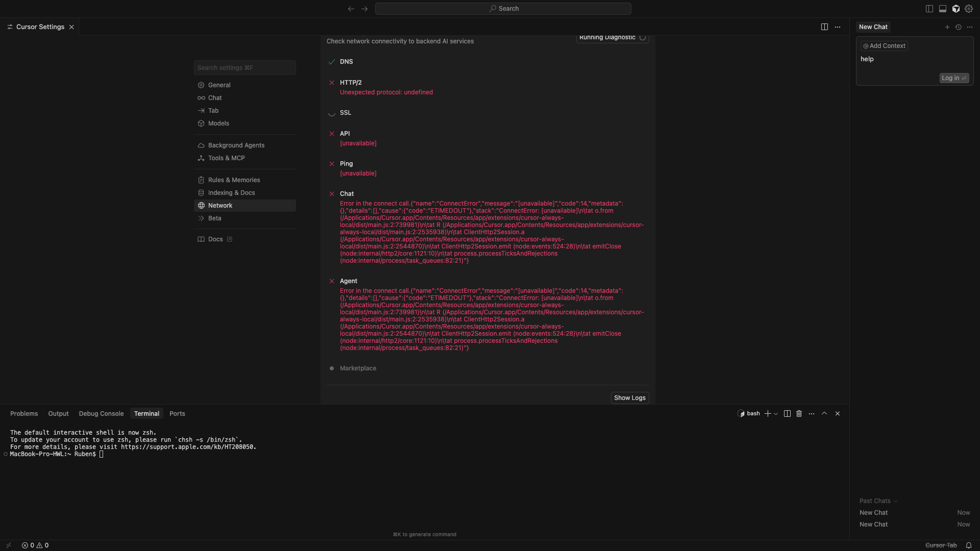The height and width of the screenshot is (551, 980).
Task: Switch to the Output panel tab
Action: (58, 414)
